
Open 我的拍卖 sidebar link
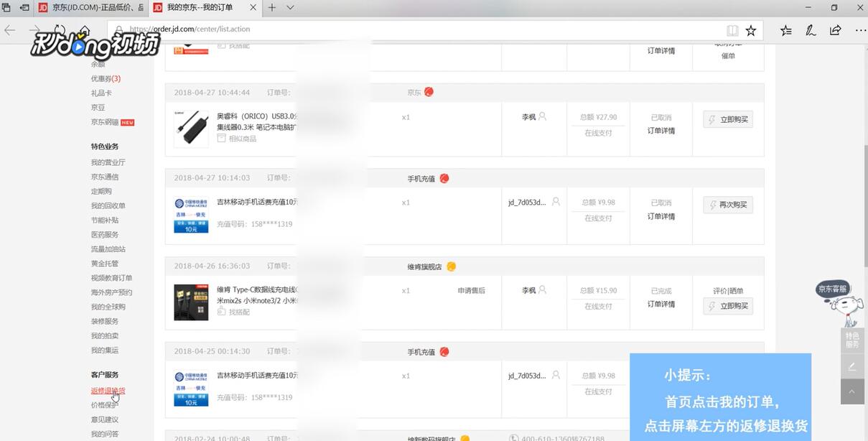(105, 335)
